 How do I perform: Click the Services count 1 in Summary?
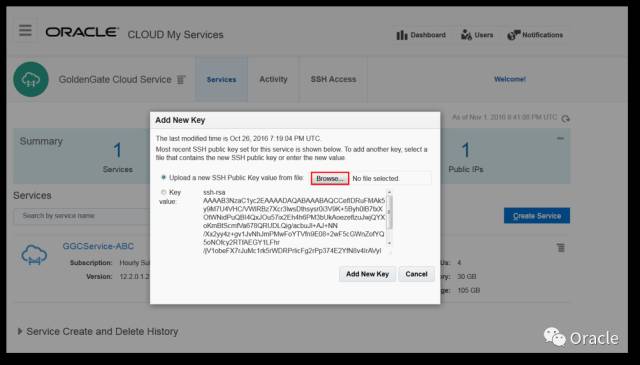118,150
